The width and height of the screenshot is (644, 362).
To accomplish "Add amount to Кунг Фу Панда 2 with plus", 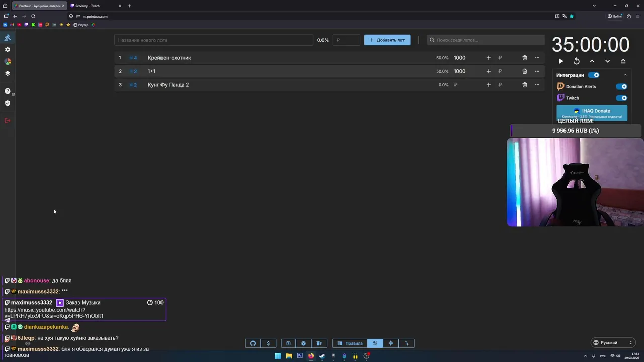I will tap(488, 85).
